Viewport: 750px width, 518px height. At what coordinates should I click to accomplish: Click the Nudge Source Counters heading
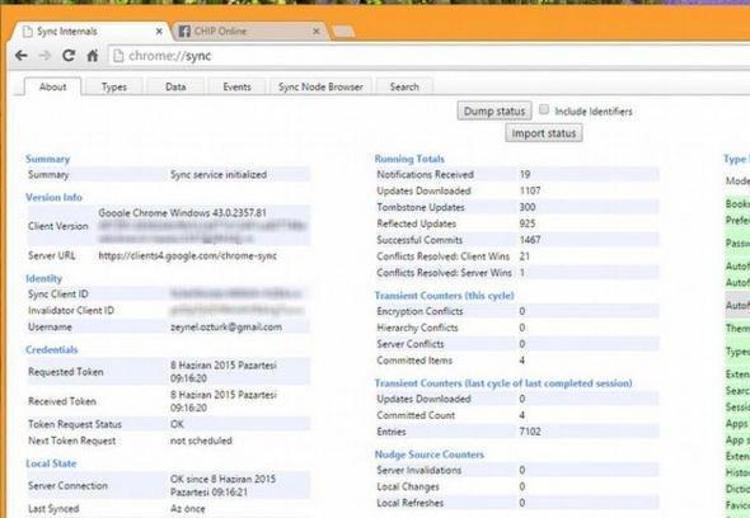429,454
